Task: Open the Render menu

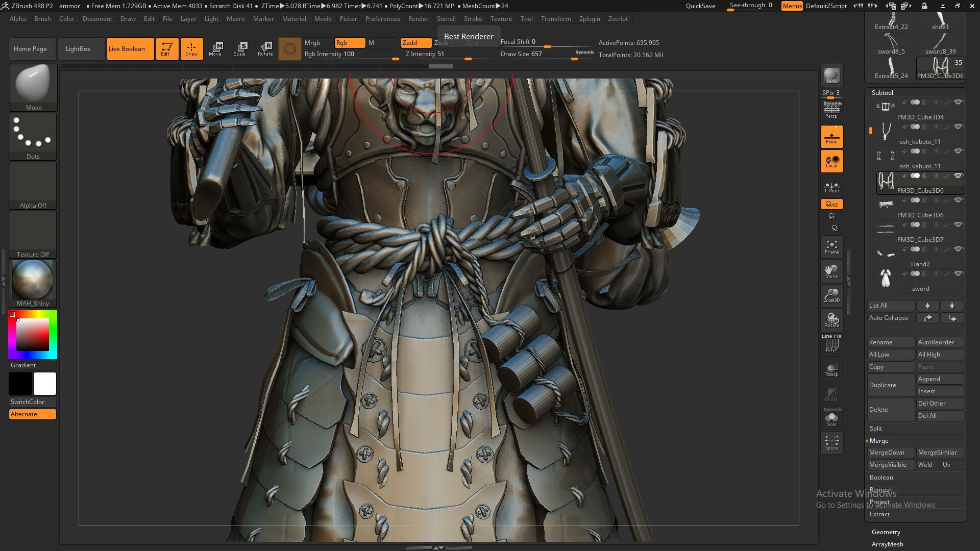Action: click(418, 19)
